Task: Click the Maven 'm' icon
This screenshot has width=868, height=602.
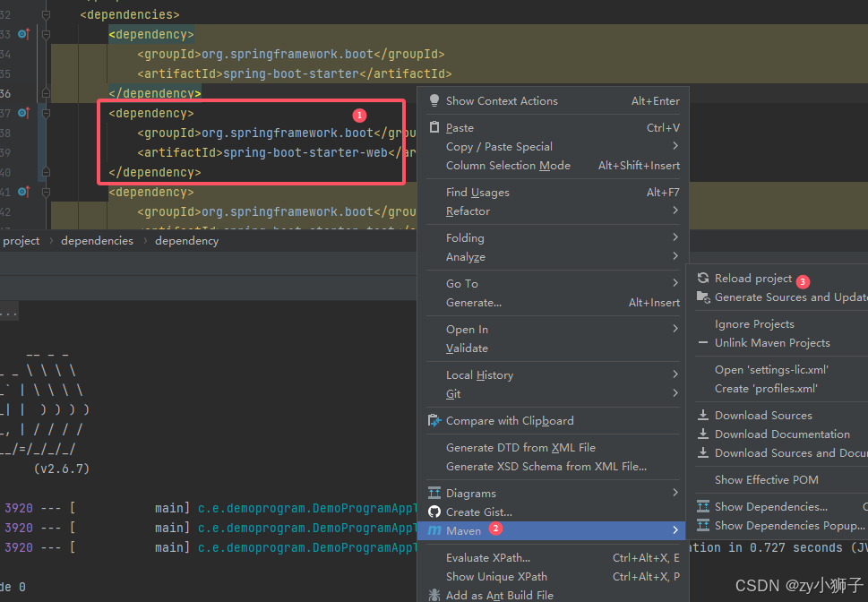Action: tap(434, 530)
